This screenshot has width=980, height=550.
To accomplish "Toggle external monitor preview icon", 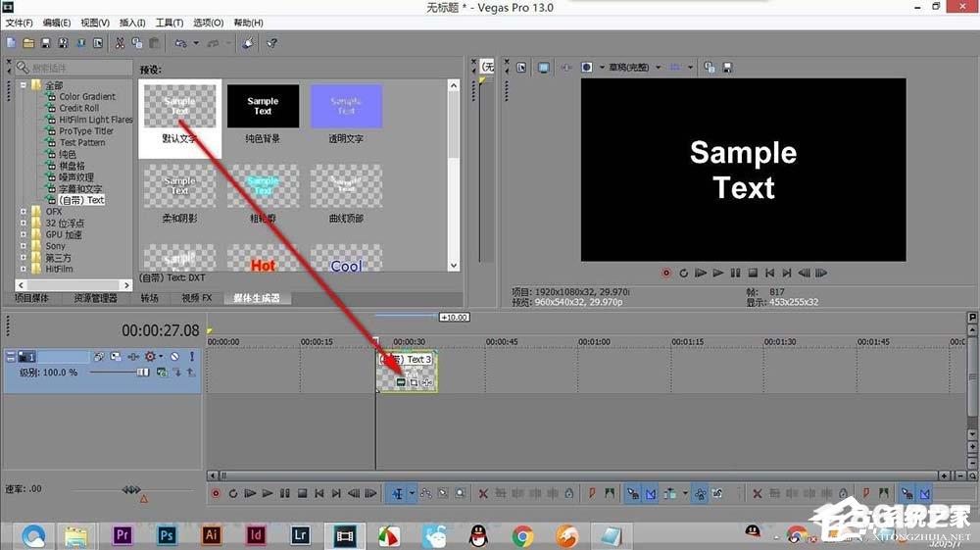I will [544, 68].
